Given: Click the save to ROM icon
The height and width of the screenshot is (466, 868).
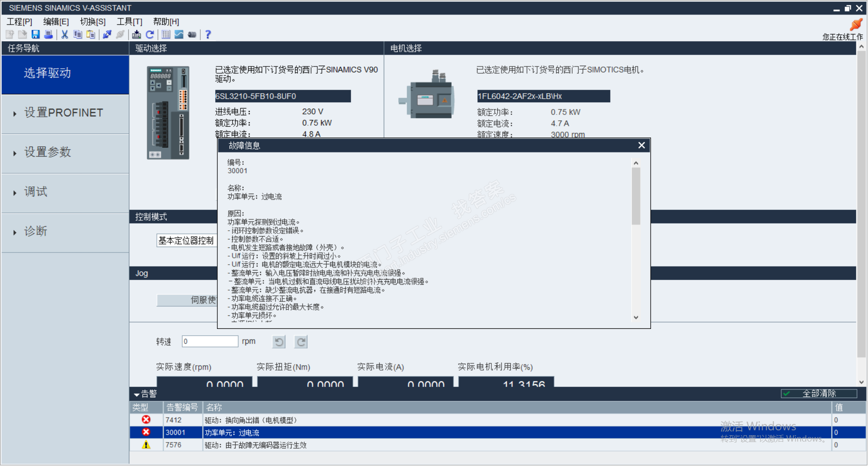Looking at the screenshot, I should (x=137, y=34).
